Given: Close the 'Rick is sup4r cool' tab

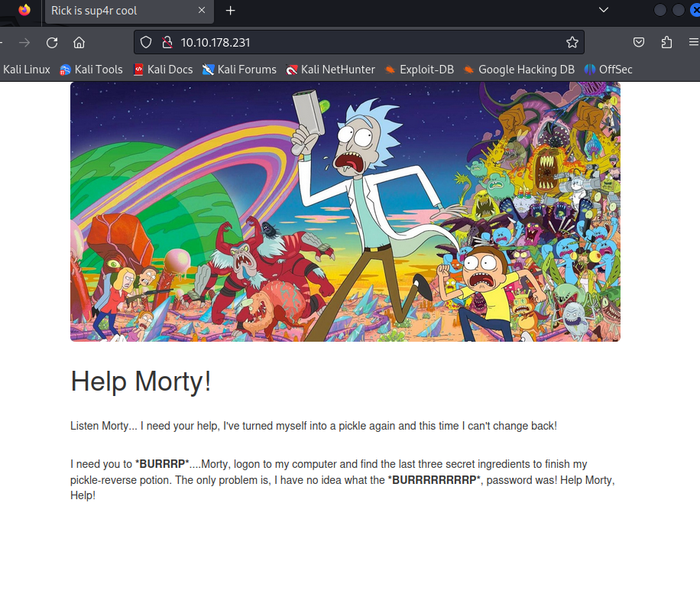Looking at the screenshot, I should coord(202,11).
